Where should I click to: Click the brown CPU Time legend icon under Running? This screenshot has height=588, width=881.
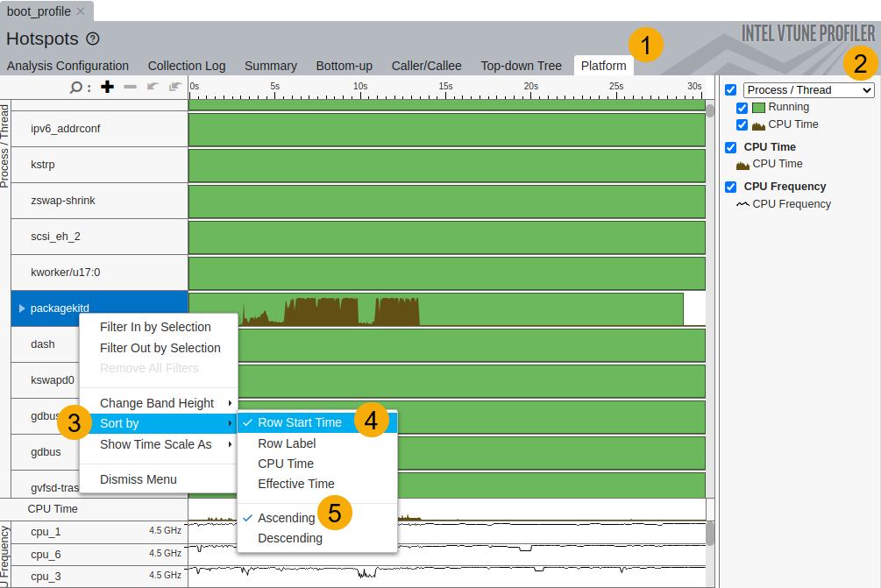tap(758, 125)
